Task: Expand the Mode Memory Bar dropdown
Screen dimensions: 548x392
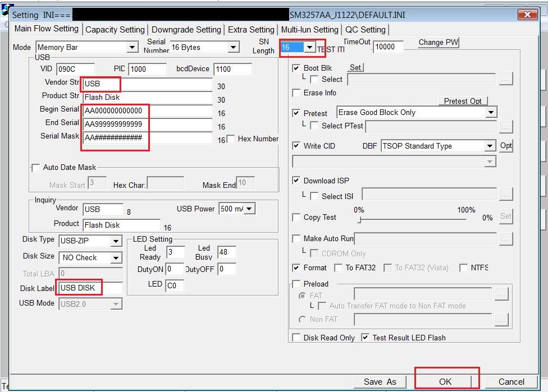Action: [132, 48]
